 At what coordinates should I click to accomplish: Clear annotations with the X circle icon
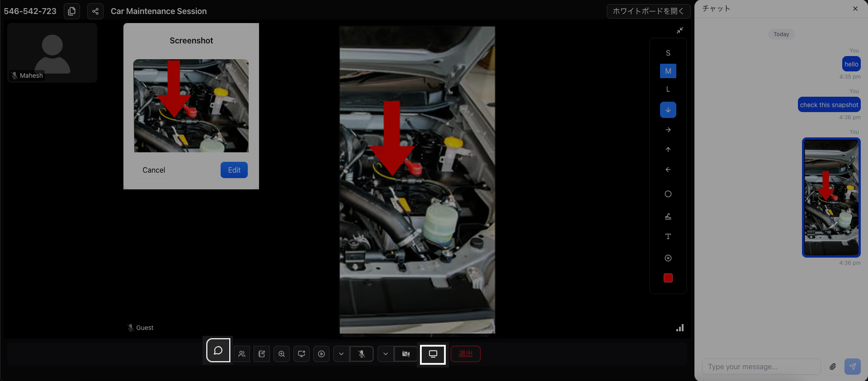pos(668,258)
